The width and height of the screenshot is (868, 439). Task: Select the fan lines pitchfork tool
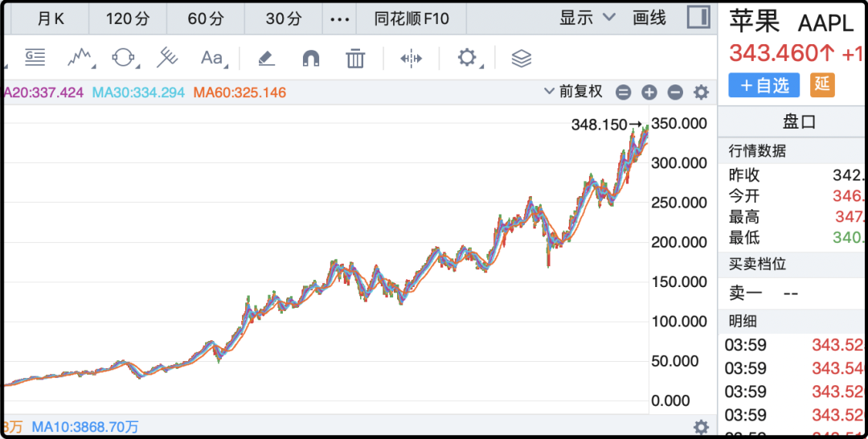pyautogui.click(x=166, y=58)
